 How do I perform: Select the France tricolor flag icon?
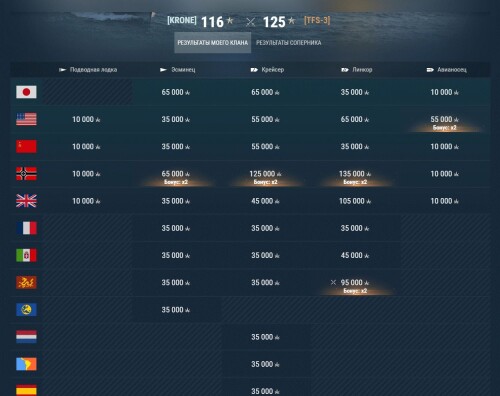click(x=26, y=228)
